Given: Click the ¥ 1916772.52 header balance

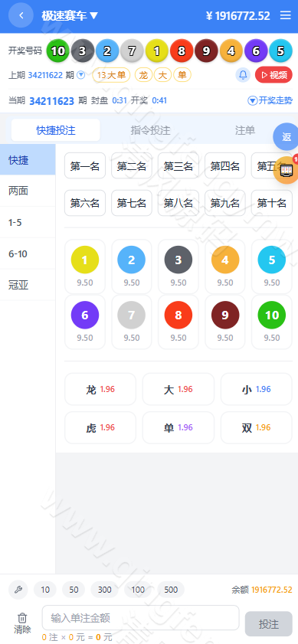Looking at the screenshot, I should pyautogui.click(x=238, y=15).
